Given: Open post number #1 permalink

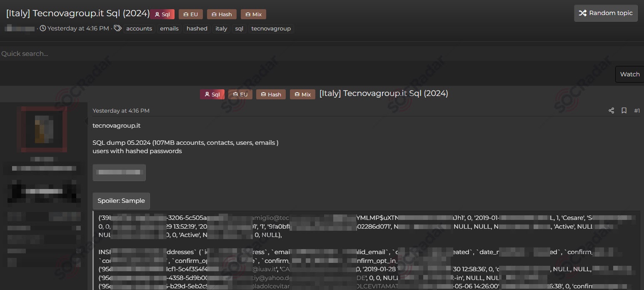Looking at the screenshot, I should click(x=637, y=111).
